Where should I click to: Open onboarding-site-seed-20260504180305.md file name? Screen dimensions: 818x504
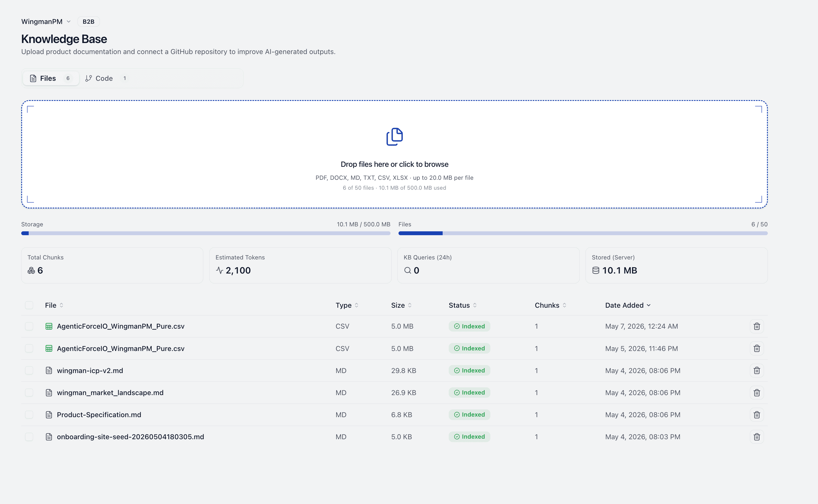pos(130,437)
